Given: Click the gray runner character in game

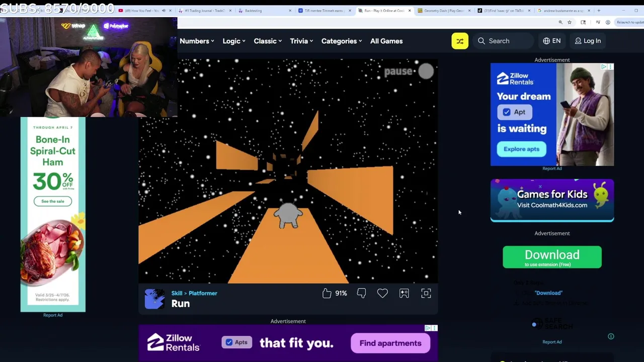Looking at the screenshot, I should 288,216.
